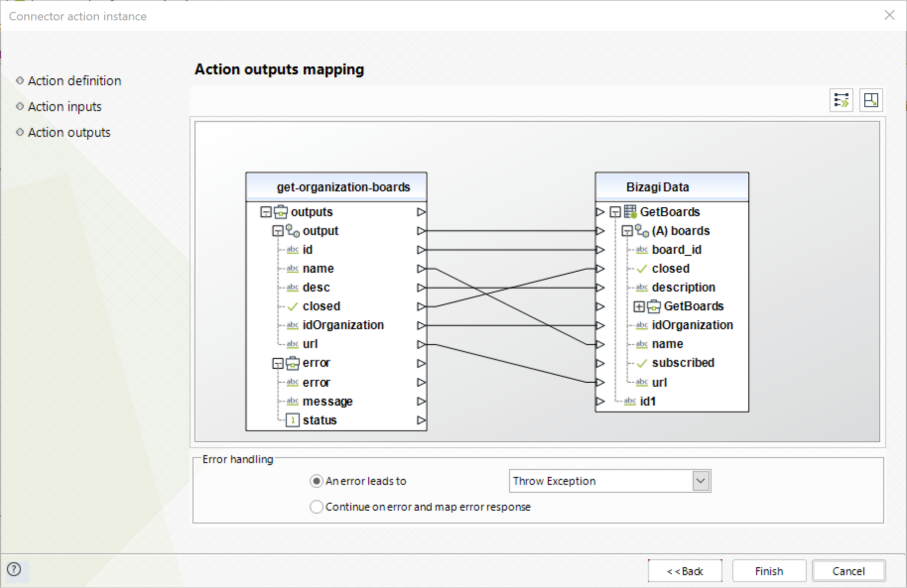Go to Action definition step
This screenshot has width=907, height=588.
[74, 81]
